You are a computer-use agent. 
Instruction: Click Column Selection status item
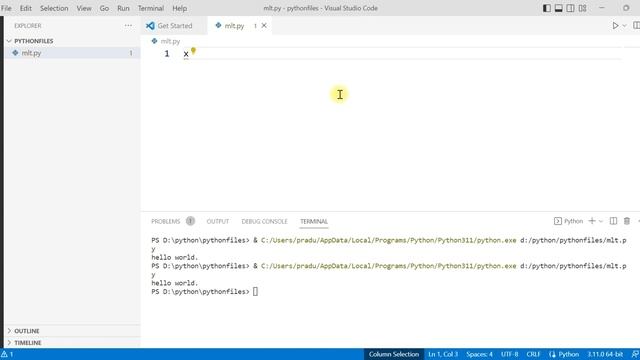[x=393, y=354]
